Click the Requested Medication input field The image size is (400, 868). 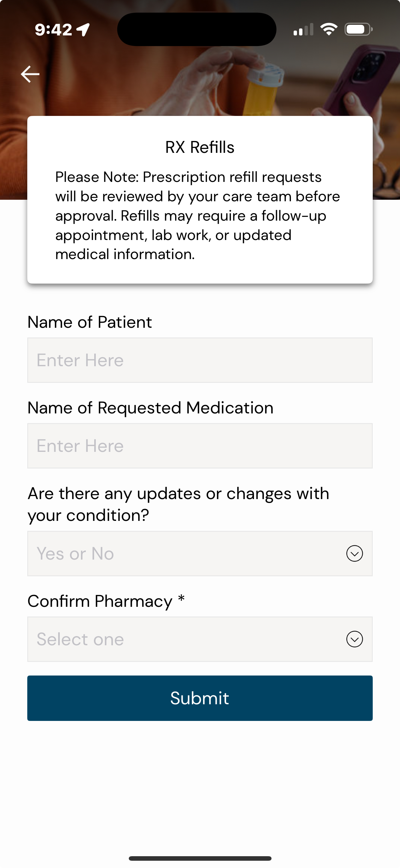pos(200,446)
